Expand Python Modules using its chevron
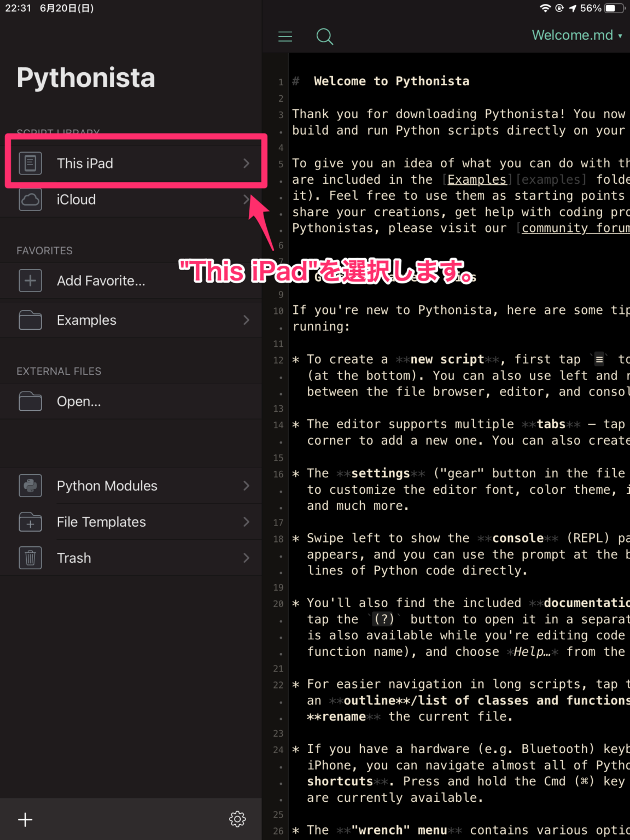The height and width of the screenshot is (840, 630). pos(246,486)
